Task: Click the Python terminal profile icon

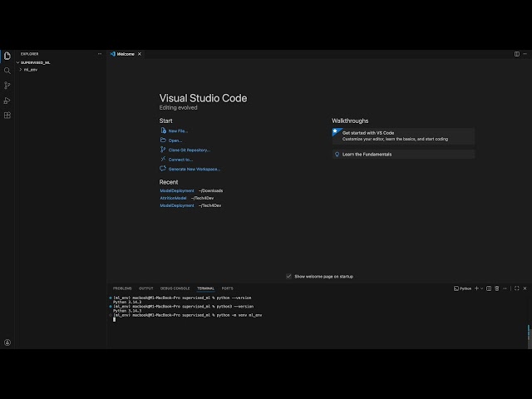Action: tap(456, 288)
